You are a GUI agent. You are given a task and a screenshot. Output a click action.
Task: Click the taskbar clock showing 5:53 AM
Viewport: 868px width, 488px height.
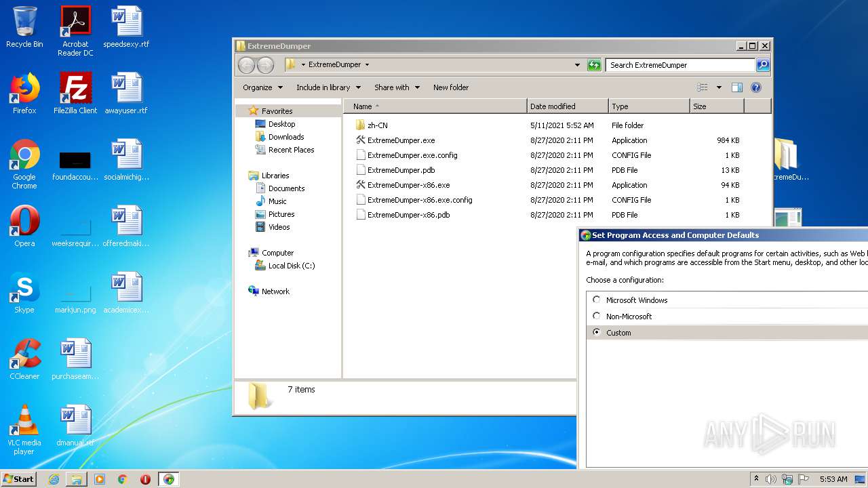(833, 479)
